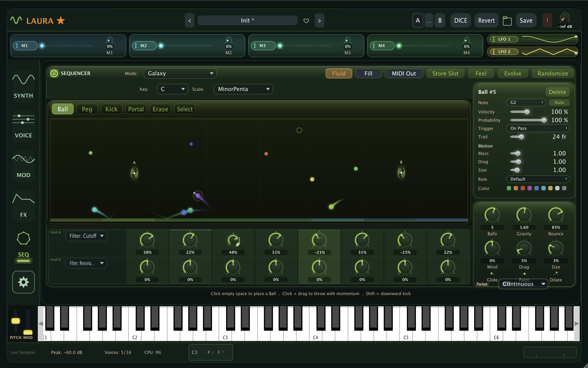
Task: Click the heart favorite preset icon
Action: tap(306, 21)
